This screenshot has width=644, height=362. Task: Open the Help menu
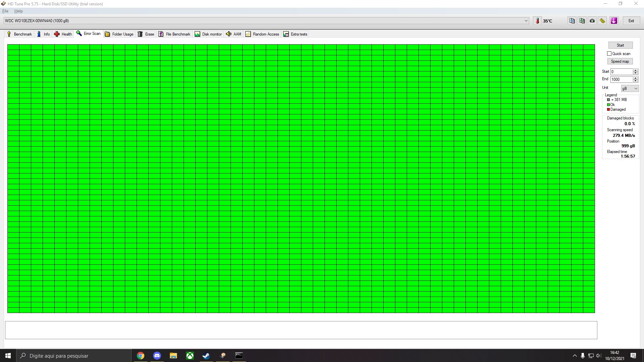click(18, 11)
